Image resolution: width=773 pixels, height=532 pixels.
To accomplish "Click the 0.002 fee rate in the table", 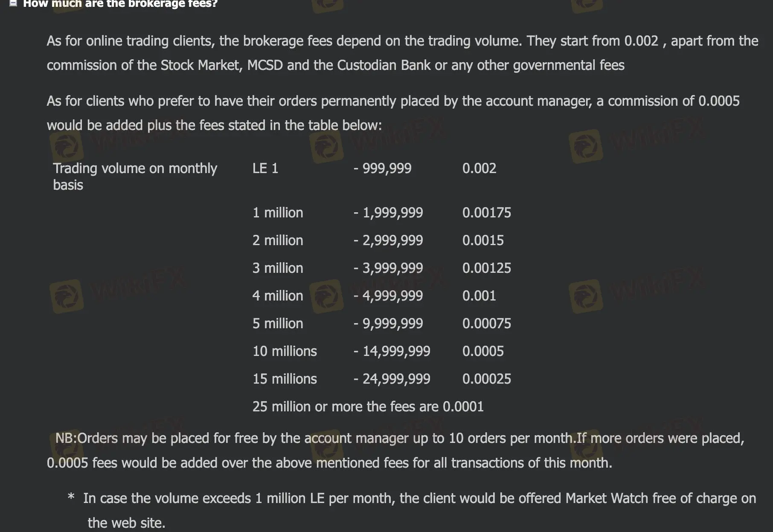I will [x=479, y=168].
